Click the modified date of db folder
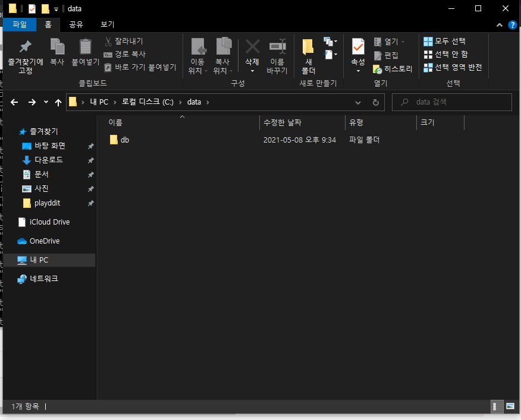The image size is (521, 420). (300, 140)
